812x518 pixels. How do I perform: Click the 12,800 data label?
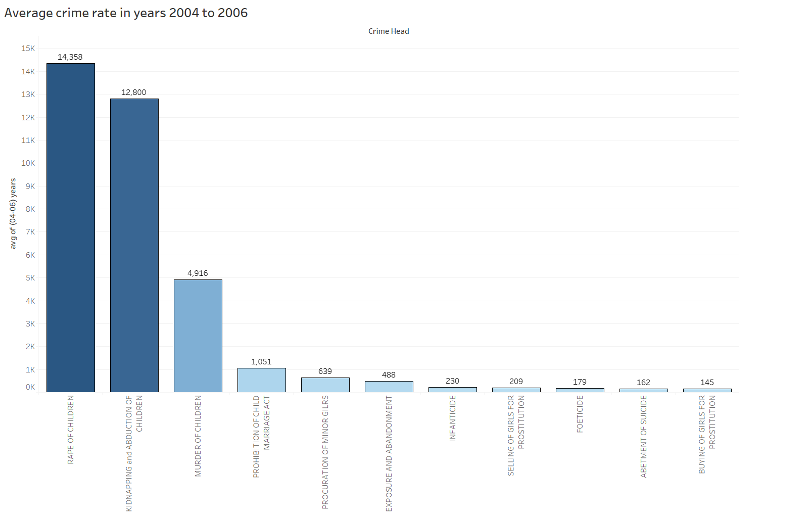tap(134, 92)
